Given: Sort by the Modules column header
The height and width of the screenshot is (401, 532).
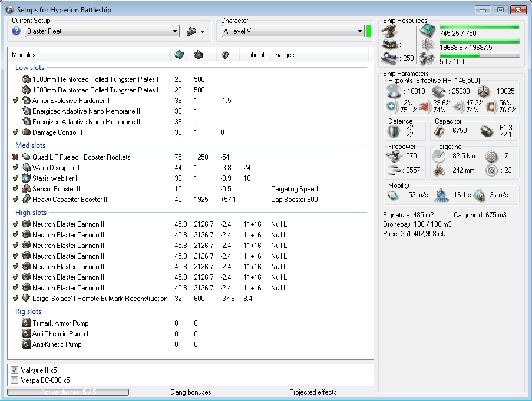Looking at the screenshot, I should [x=90, y=55].
